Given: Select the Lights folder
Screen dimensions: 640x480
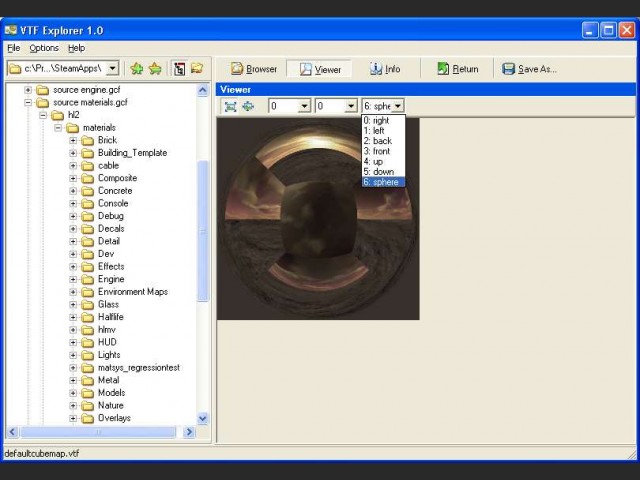Looking at the screenshot, I should pos(109,355).
